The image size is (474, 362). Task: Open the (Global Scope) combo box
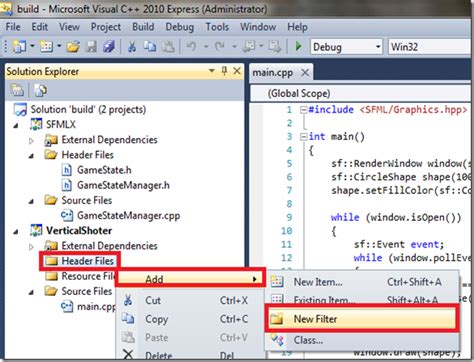[360, 93]
